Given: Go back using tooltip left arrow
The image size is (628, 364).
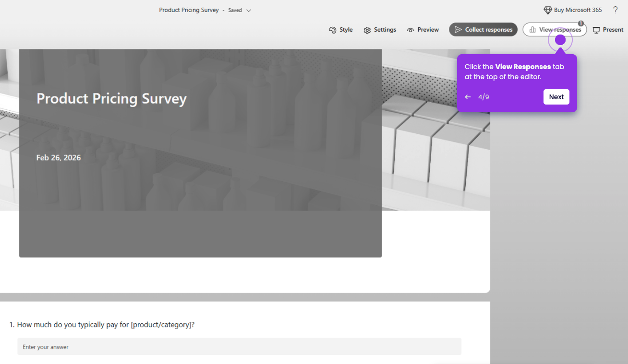Looking at the screenshot, I should point(468,97).
